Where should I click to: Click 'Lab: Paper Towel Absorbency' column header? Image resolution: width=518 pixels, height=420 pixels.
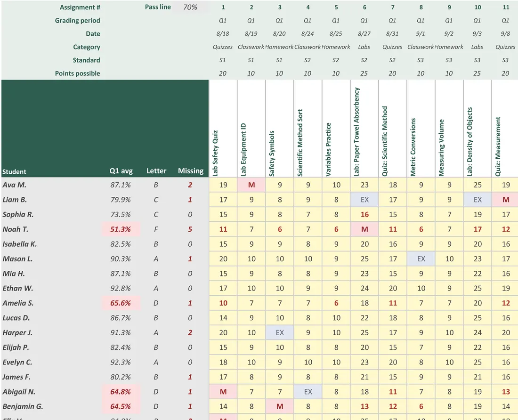click(364, 129)
